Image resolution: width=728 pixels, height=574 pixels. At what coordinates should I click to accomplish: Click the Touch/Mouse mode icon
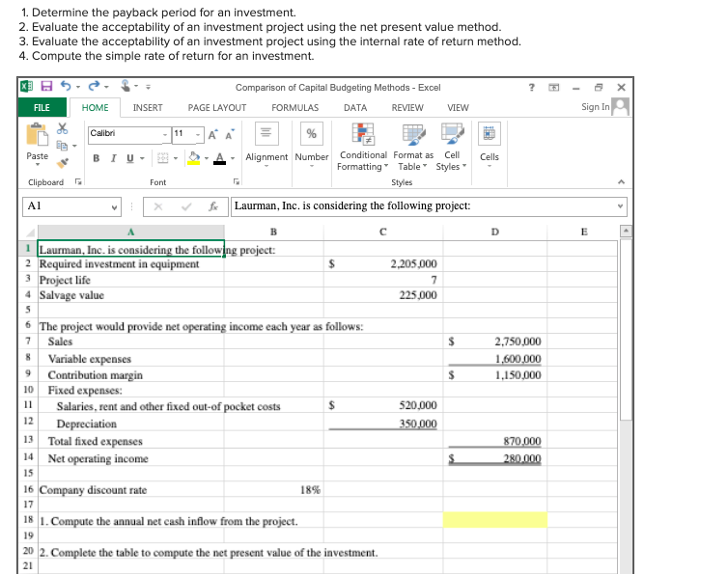pyautogui.click(x=126, y=86)
